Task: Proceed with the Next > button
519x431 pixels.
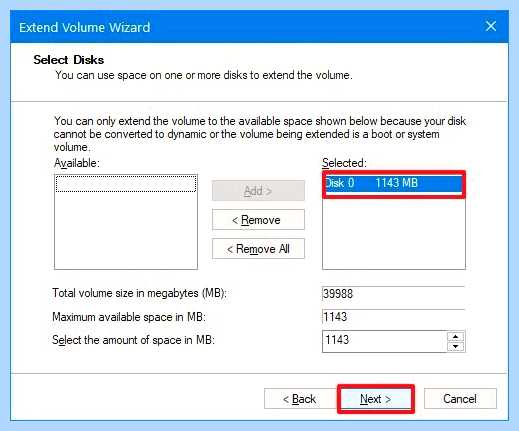Action: [376, 399]
